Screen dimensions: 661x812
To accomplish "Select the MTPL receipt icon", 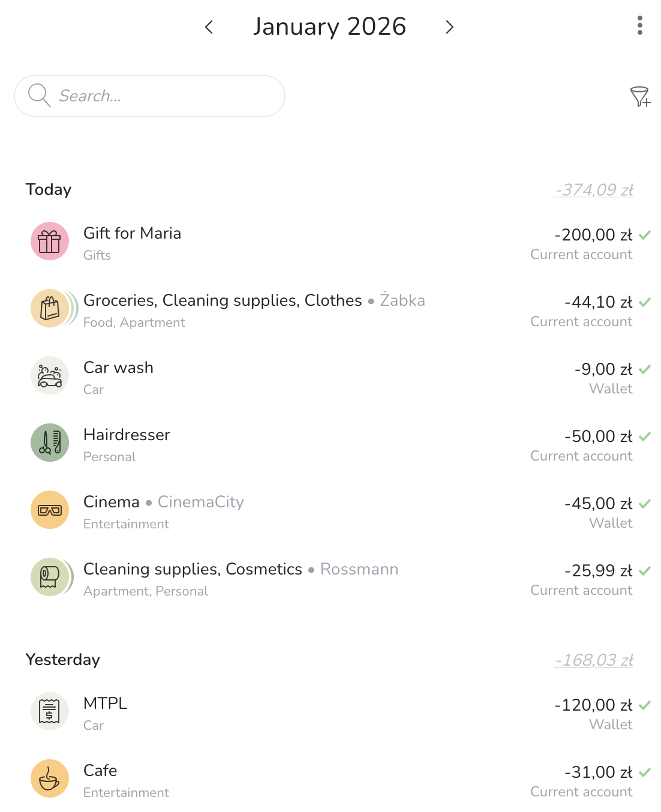I will click(x=49, y=711).
